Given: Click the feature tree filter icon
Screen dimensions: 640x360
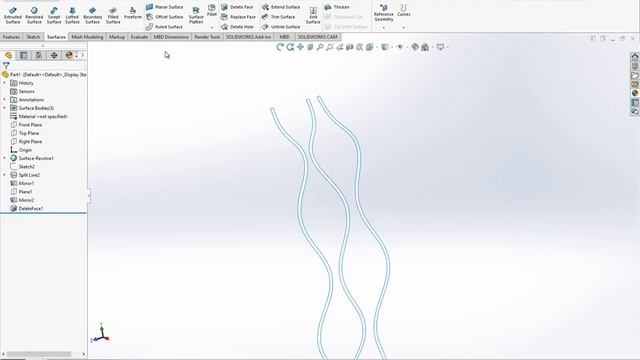Looking at the screenshot, I should pyautogui.click(x=6, y=65).
